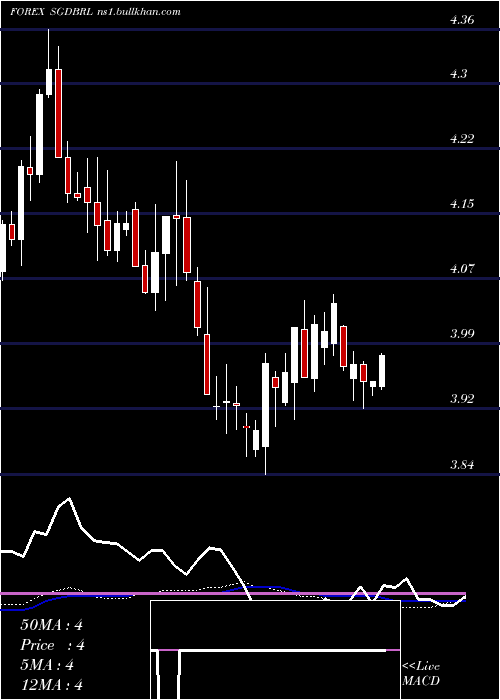The height and width of the screenshot is (700, 500).
Task: Click the 3.84 price axis label
Action: pos(462,465)
